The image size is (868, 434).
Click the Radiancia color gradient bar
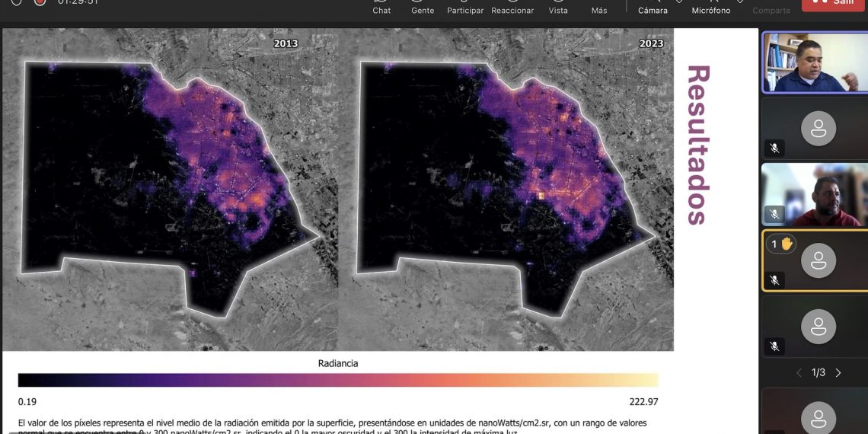(338, 380)
